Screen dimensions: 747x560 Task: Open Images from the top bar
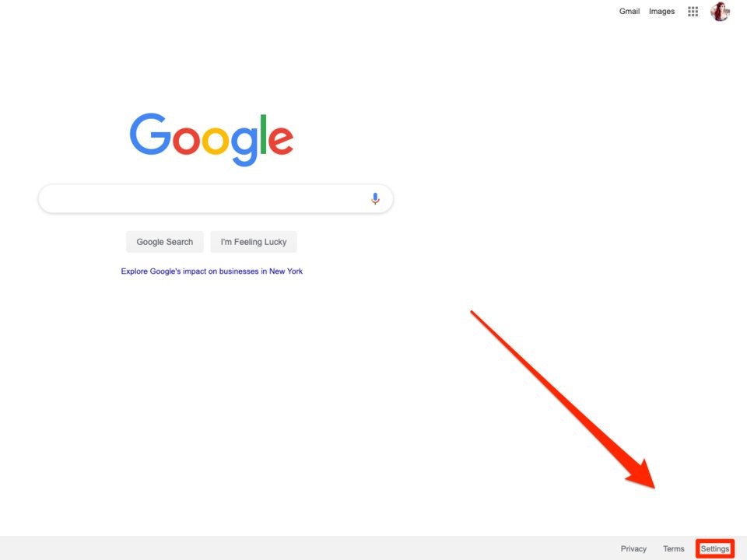(x=661, y=11)
